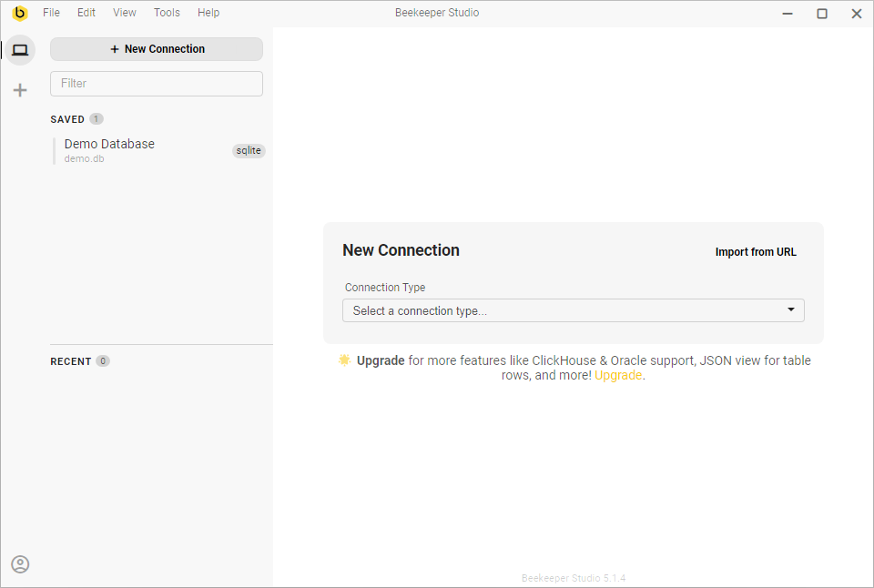The width and height of the screenshot is (874, 588).
Task: Click the RECENT section header
Action: point(71,361)
